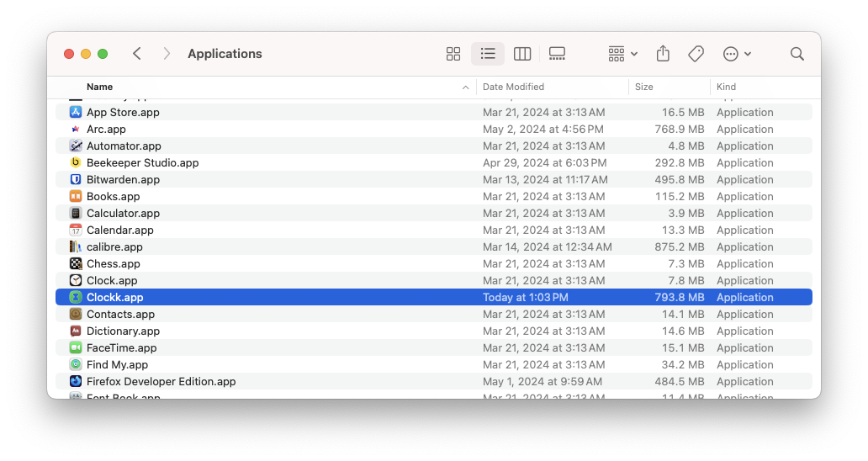Click Apr 29, 2024 at 6:03 PM date
The width and height of the screenshot is (868, 461).
pyautogui.click(x=545, y=162)
